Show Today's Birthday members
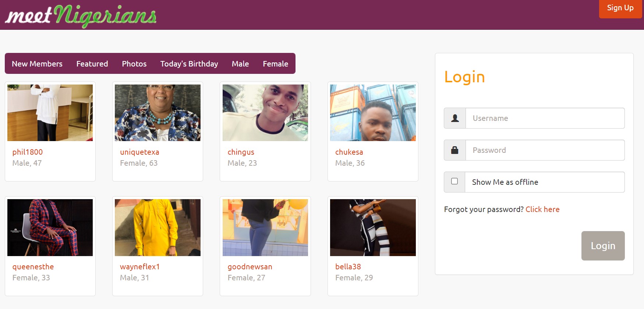The image size is (644, 309). click(189, 64)
